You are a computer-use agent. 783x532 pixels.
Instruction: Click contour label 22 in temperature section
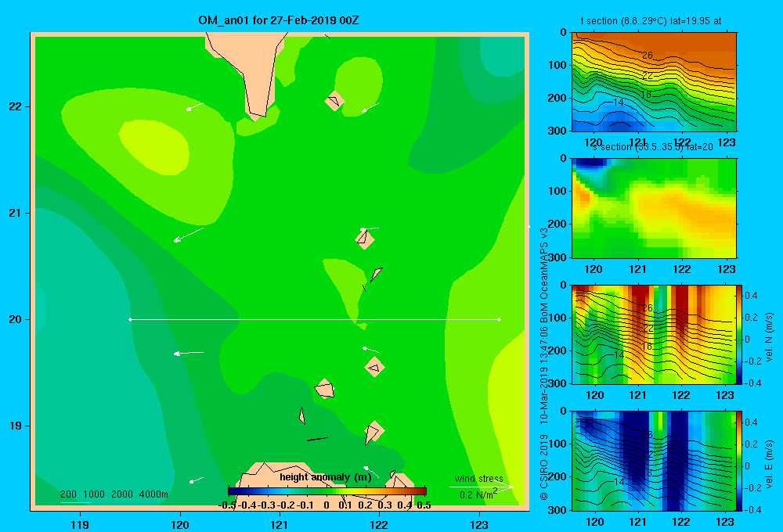(x=648, y=76)
